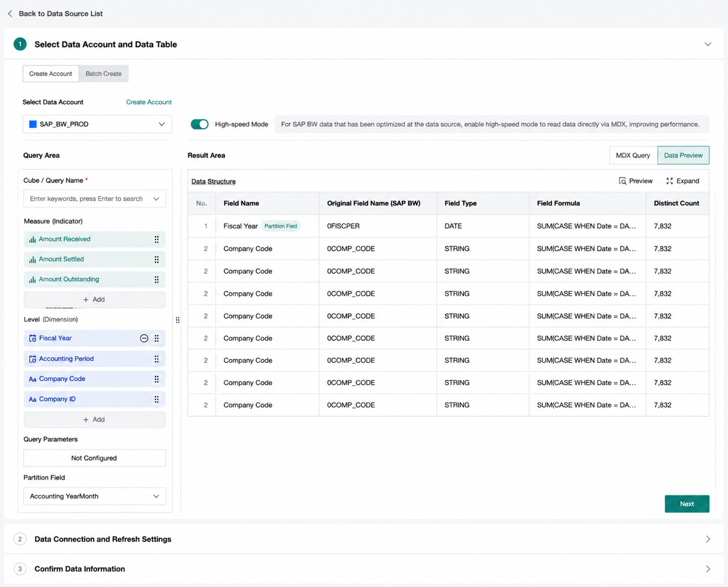
Task: Open the Partition Field dropdown
Action: [x=94, y=496]
